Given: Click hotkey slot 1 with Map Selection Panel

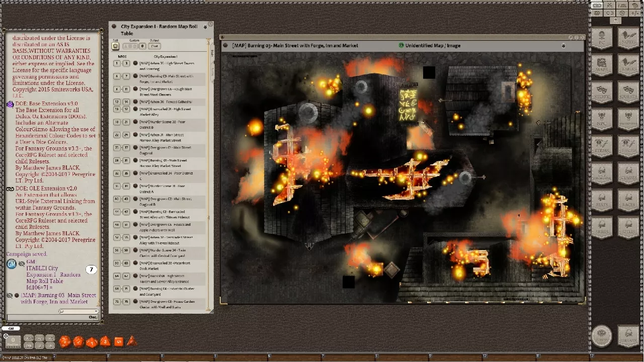Looking at the screenshot, I should pos(26,358).
